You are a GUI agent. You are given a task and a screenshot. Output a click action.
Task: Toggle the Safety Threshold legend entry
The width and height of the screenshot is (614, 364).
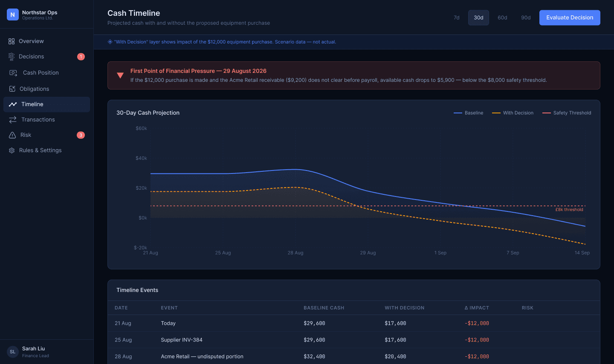click(567, 113)
